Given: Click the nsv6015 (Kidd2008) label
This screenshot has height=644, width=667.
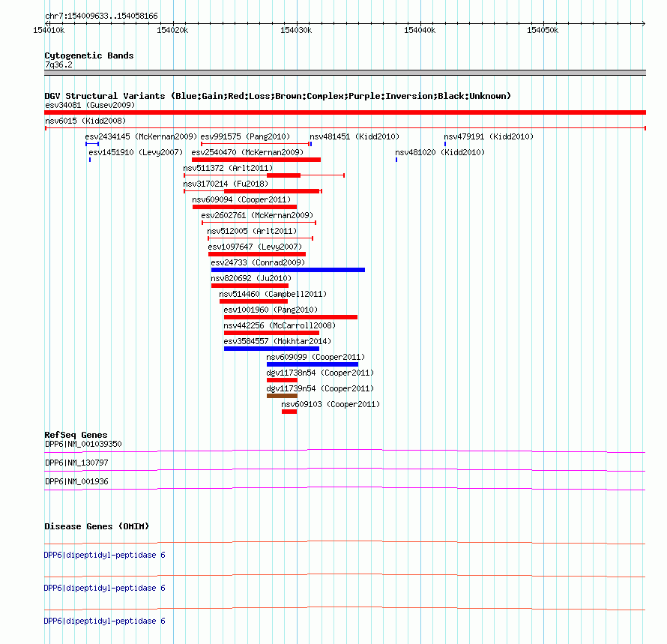Looking at the screenshot, I should (x=85, y=121).
